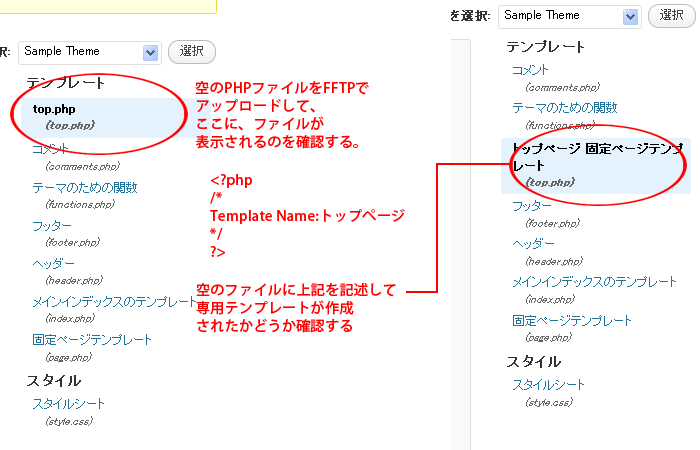
Task: Open コメント (comments.php) in left template list
Action: click(x=50, y=149)
